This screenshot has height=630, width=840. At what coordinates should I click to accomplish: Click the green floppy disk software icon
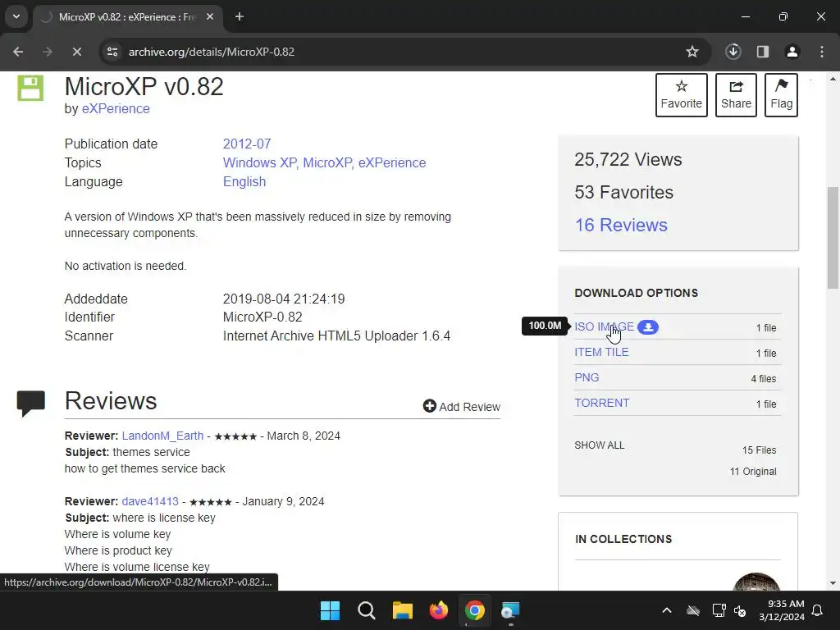tap(30, 88)
